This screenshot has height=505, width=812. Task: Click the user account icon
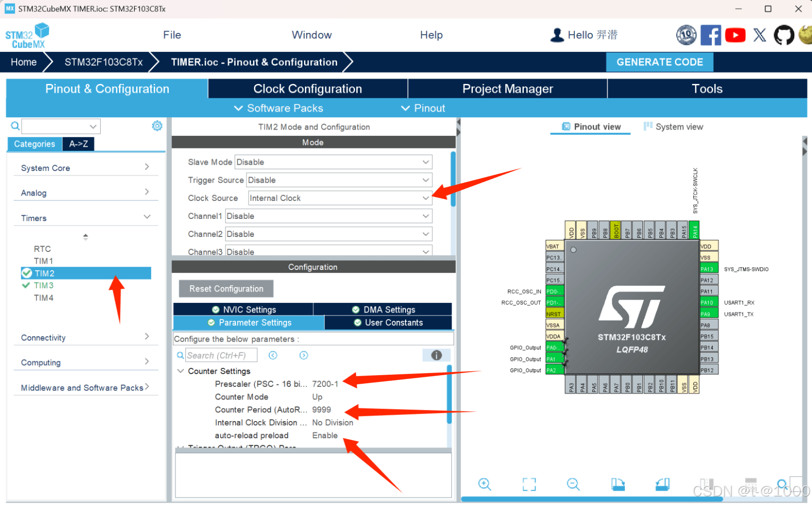[x=557, y=35]
